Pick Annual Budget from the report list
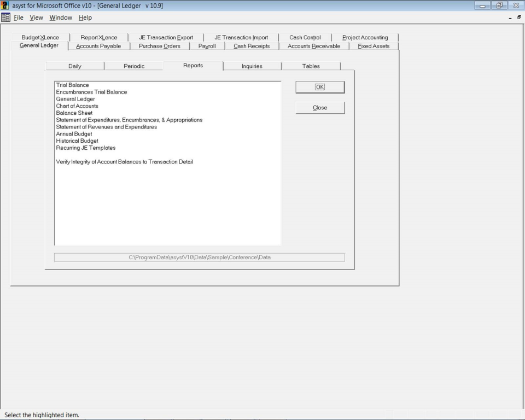Viewport: 525px width, 420px height. (74, 134)
